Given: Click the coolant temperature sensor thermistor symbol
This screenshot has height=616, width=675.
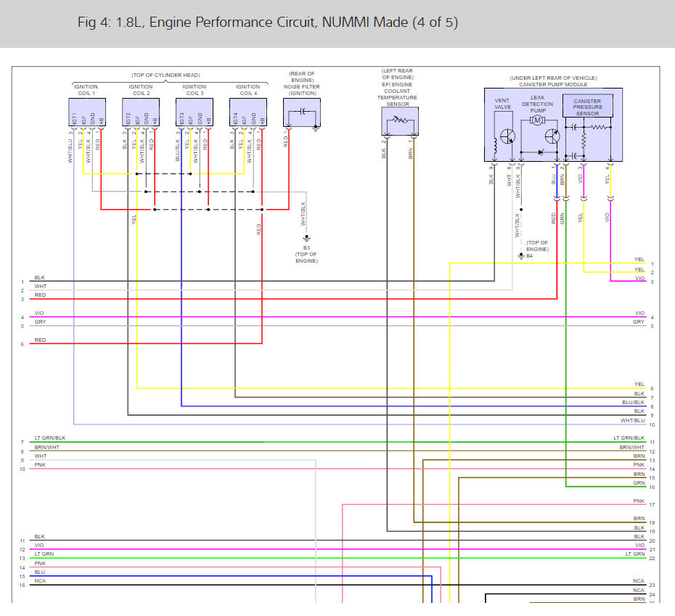Looking at the screenshot, I should (x=401, y=120).
